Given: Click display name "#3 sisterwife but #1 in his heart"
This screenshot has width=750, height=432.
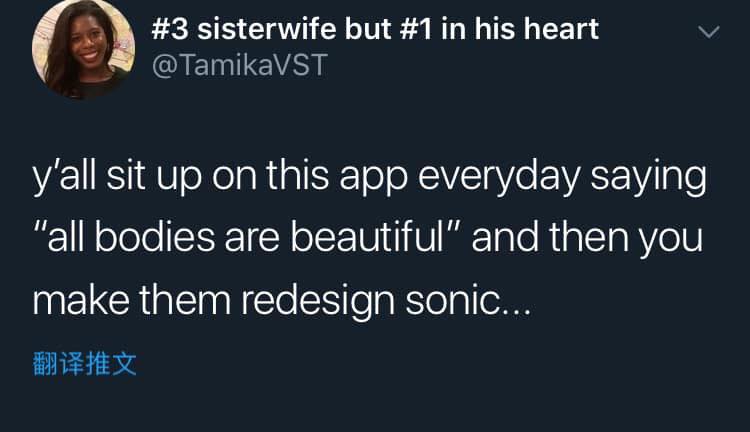Looking at the screenshot, I should pyautogui.click(x=375, y=28).
